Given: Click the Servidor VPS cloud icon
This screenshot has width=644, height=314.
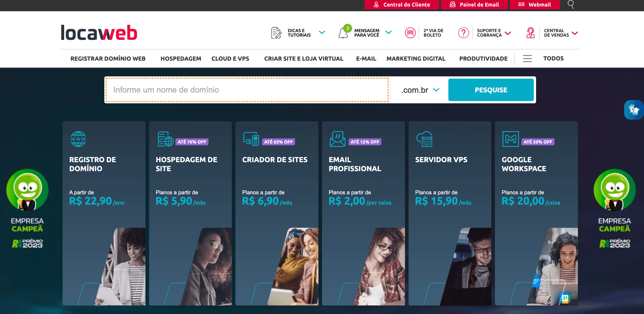Looking at the screenshot, I should click(424, 139).
